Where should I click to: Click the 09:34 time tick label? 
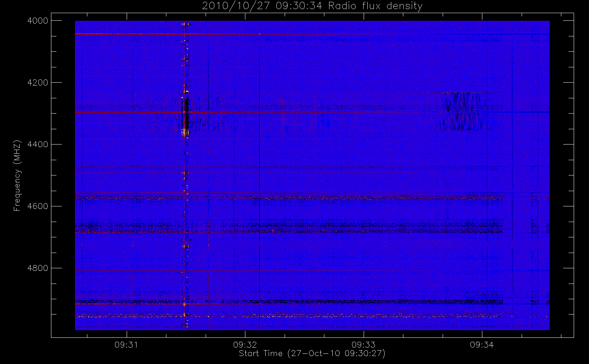[x=482, y=345]
